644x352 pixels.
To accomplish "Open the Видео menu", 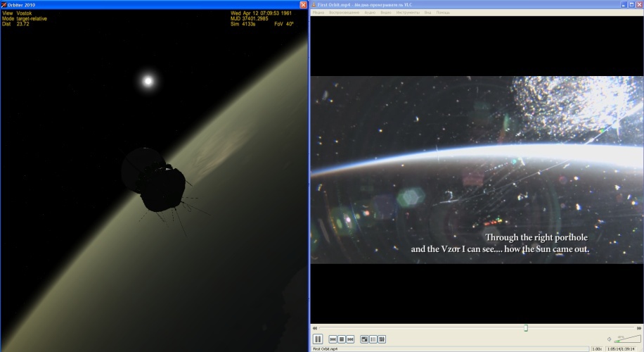I will coord(386,13).
